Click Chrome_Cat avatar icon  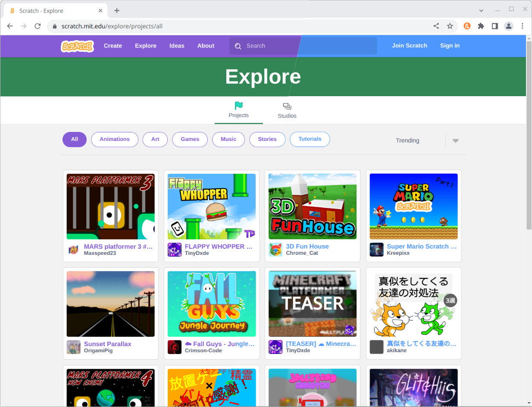(x=275, y=250)
